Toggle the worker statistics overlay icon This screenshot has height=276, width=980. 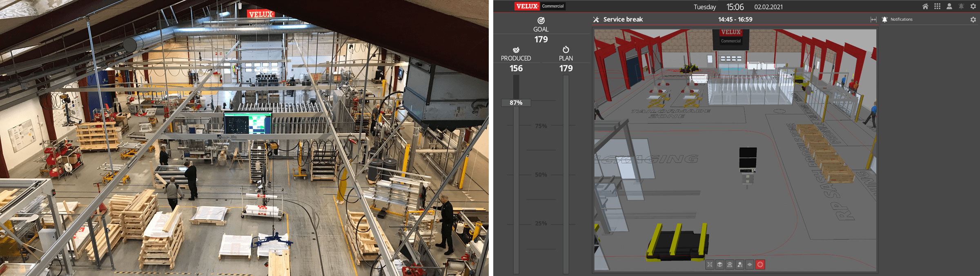click(740, 265)
